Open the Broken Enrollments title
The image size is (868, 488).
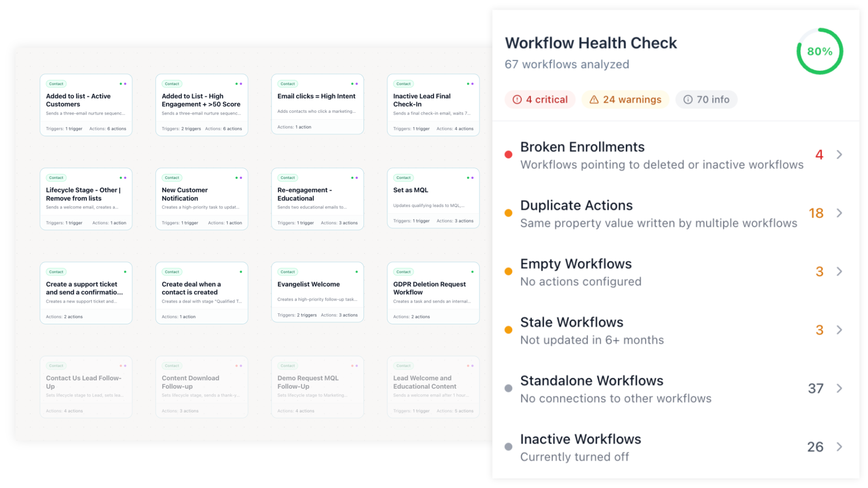pyautogui.click(x=582, y=147)
